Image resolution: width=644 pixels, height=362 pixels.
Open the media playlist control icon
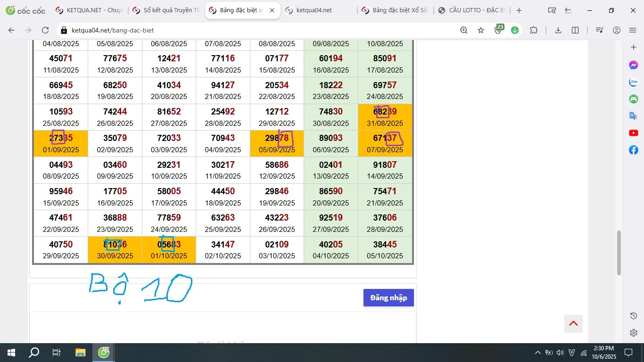(x=599, y=30)
